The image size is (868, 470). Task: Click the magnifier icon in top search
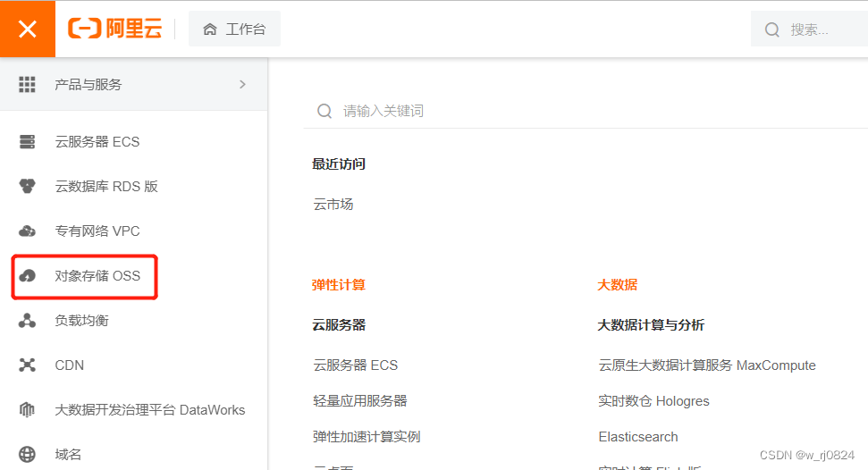(x=771, y=29)
